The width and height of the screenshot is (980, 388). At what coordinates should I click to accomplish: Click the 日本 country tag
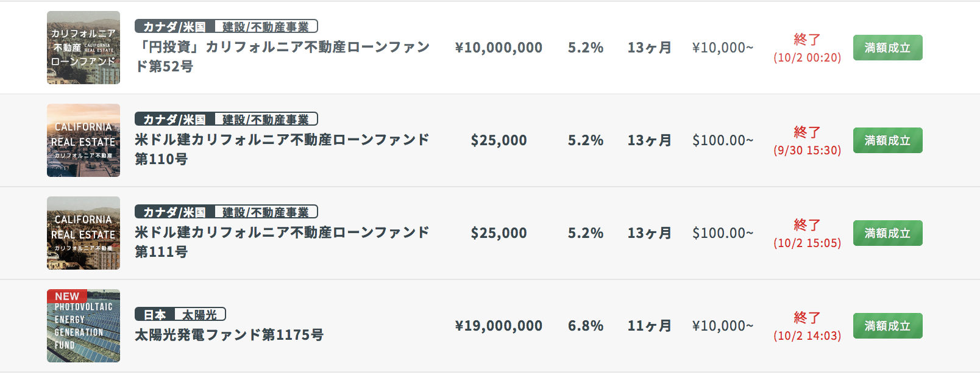(155, 315)
